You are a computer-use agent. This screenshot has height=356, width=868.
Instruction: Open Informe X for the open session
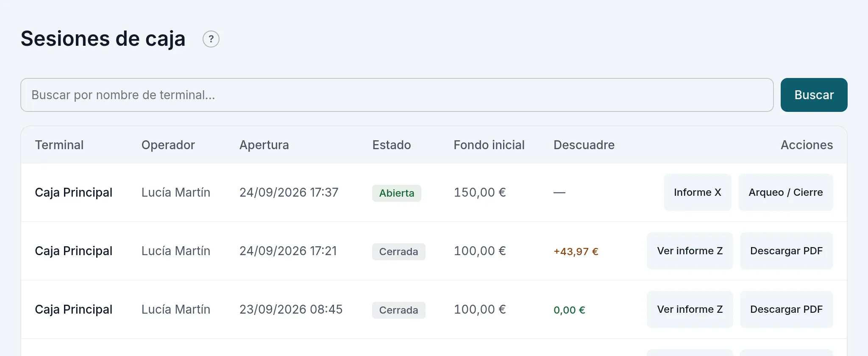698,192
